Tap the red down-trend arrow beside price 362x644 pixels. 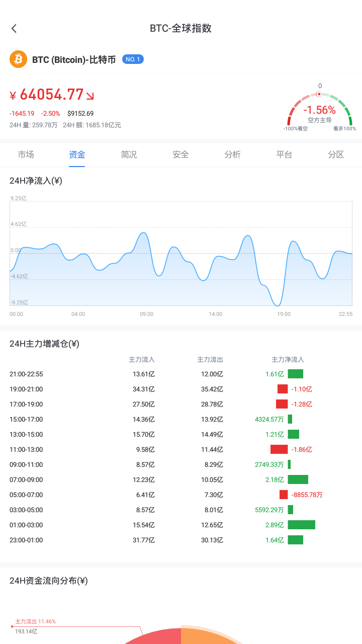[x=90, y=96]
